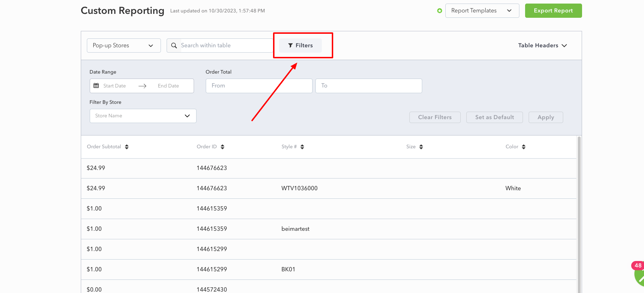Screen dimensions: 644x293
Task: Click the green status dot icon
Action: click(440, 11)
